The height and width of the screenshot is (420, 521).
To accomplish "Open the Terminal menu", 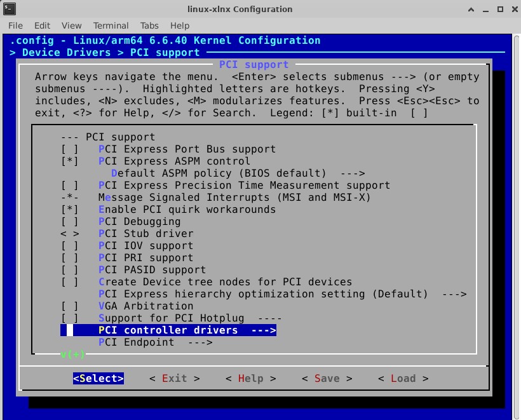I will (111, 25).
